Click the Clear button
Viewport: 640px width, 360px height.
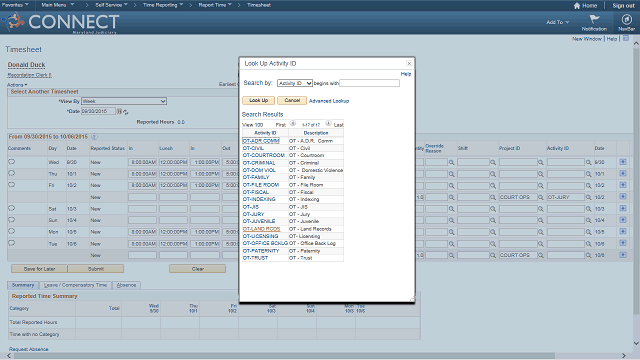coord(198,269)
